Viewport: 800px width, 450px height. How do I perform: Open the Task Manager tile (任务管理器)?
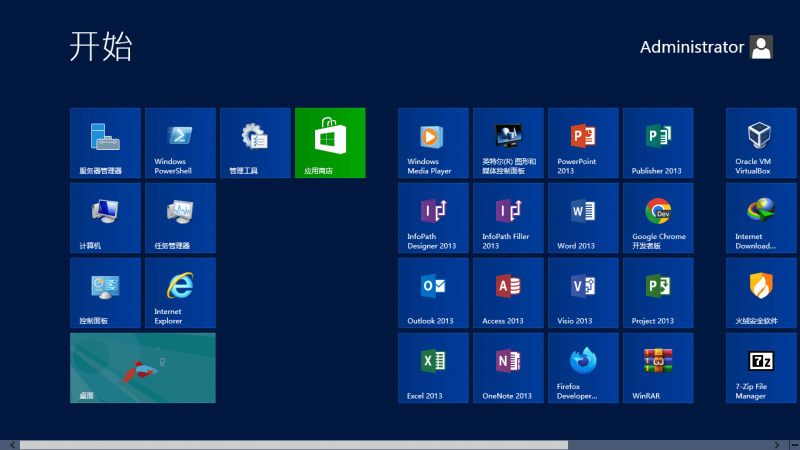[x=180, y=218]
